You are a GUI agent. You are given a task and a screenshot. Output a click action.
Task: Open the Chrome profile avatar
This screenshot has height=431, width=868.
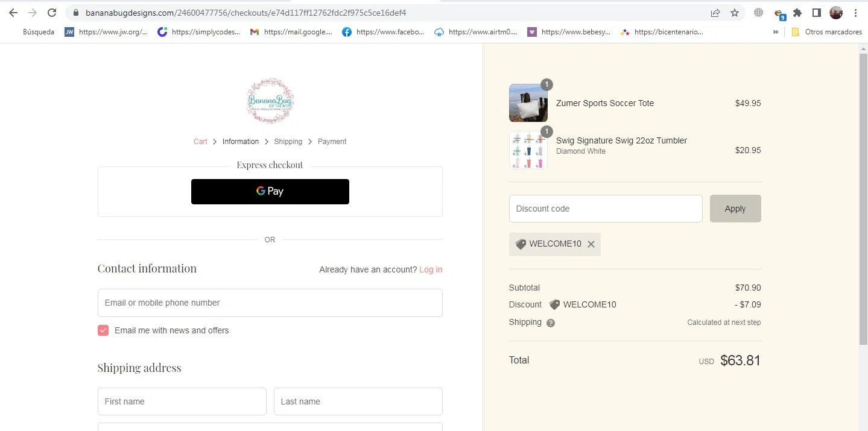[836, 13]
